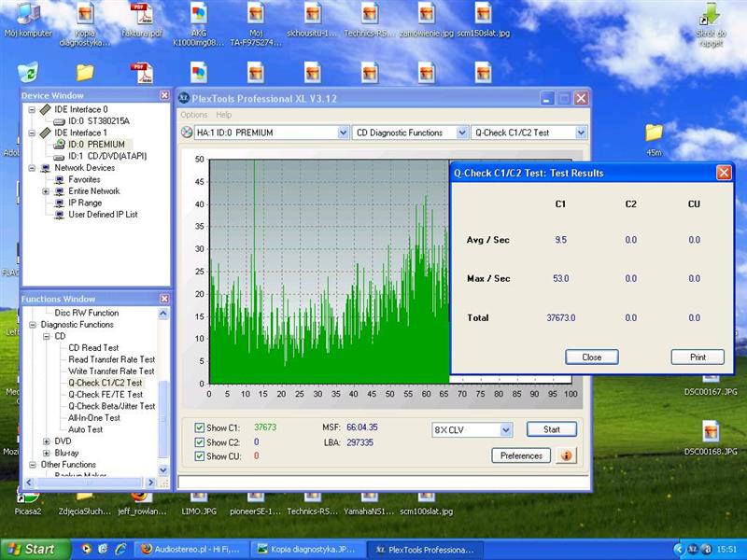
Task: Select the LIMO.JPG desktop file
Action: [x=199, y=505]
